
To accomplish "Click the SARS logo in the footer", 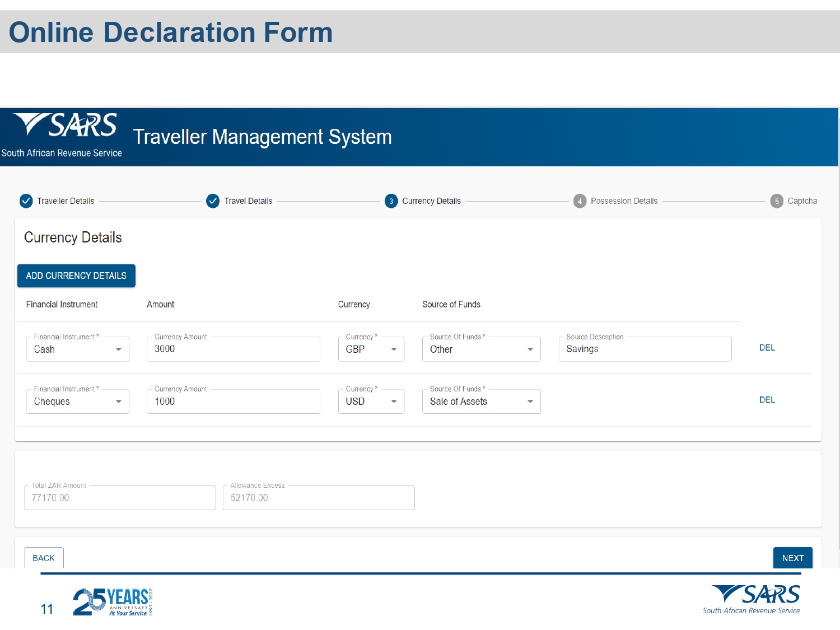I will point(754,599).
